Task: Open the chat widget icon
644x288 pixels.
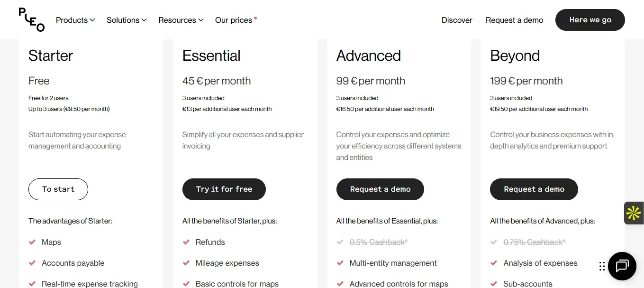Action: pyautogui.click(x=622, y=266)
